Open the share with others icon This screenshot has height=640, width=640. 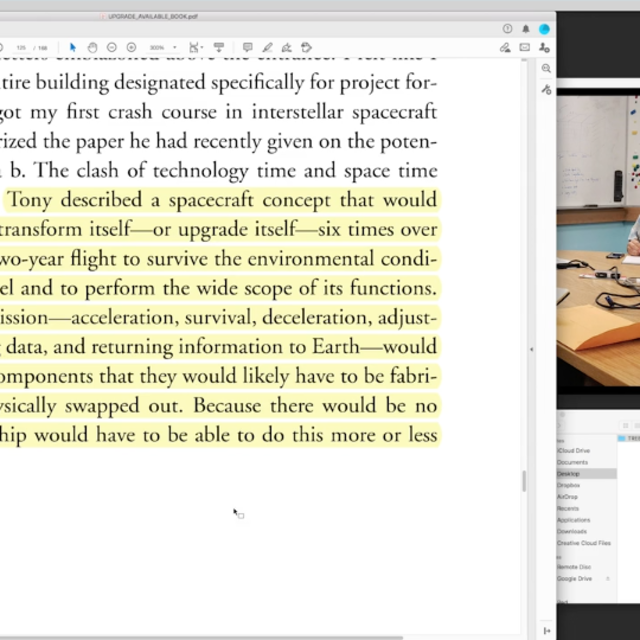[x=544, y=47]
